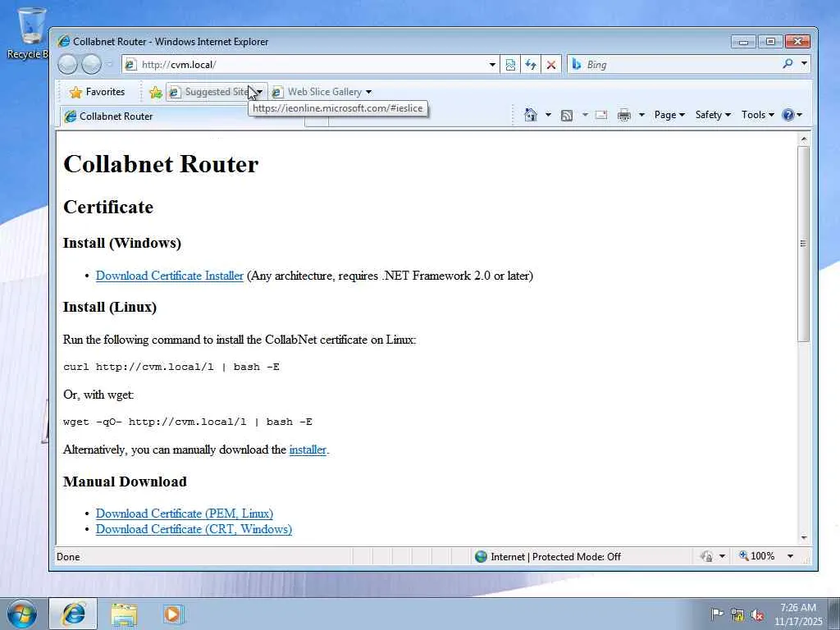Expand the address bar autocomplete dropdown

(x=492, y=64)
